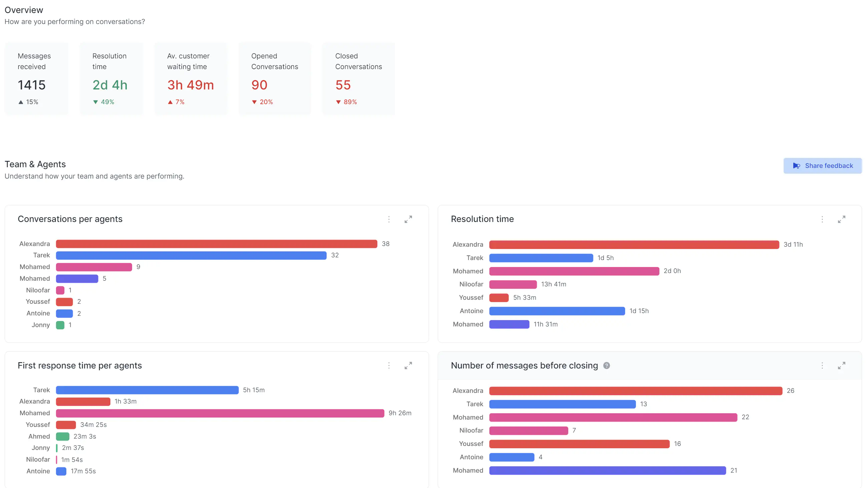868x488 pixels.
Task: Click Mohamed's pink bar showing 22 messages
Action: [613, 418]
